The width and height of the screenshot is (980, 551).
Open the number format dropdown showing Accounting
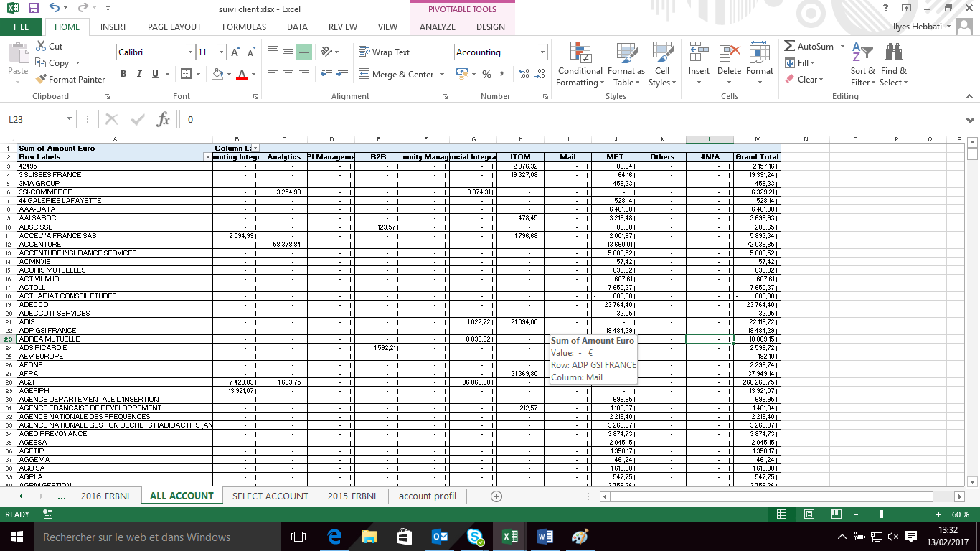tap(544, 52)
